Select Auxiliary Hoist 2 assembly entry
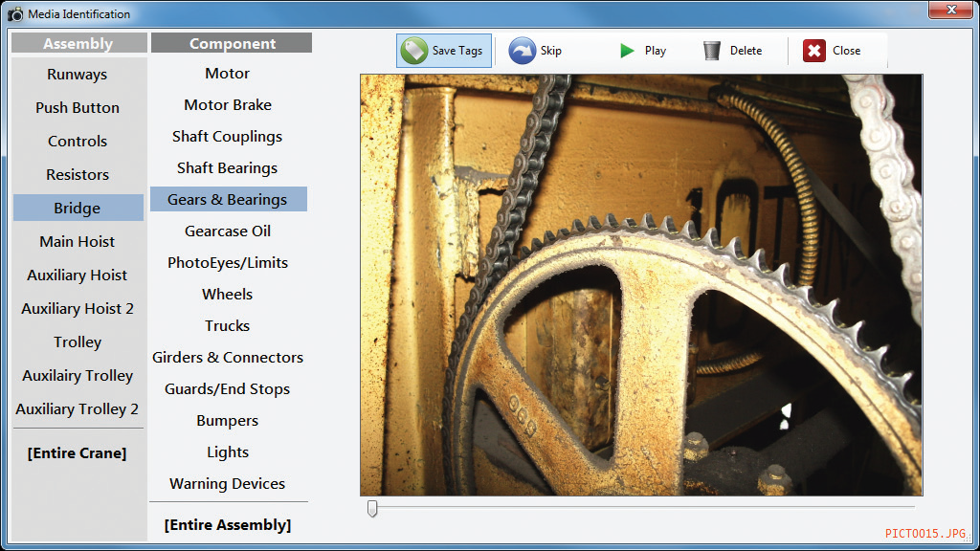 click(x=78, y=309)
